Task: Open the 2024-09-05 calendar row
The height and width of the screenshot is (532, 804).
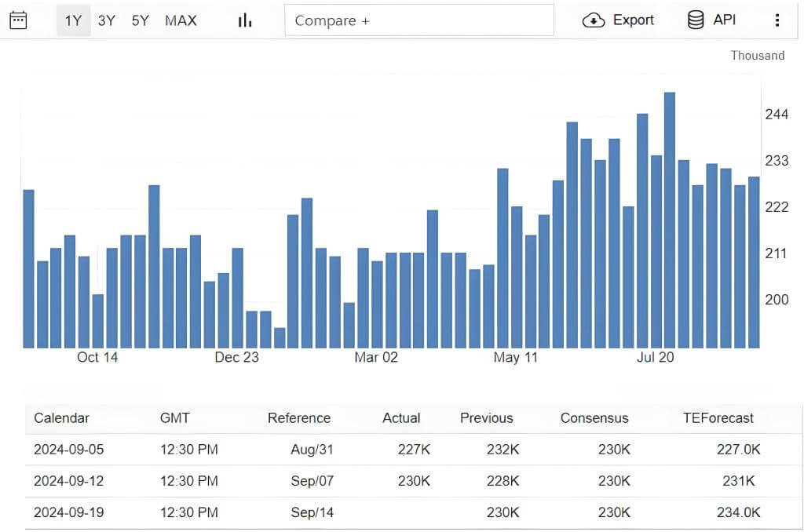Action: click(x=68, y=450)
